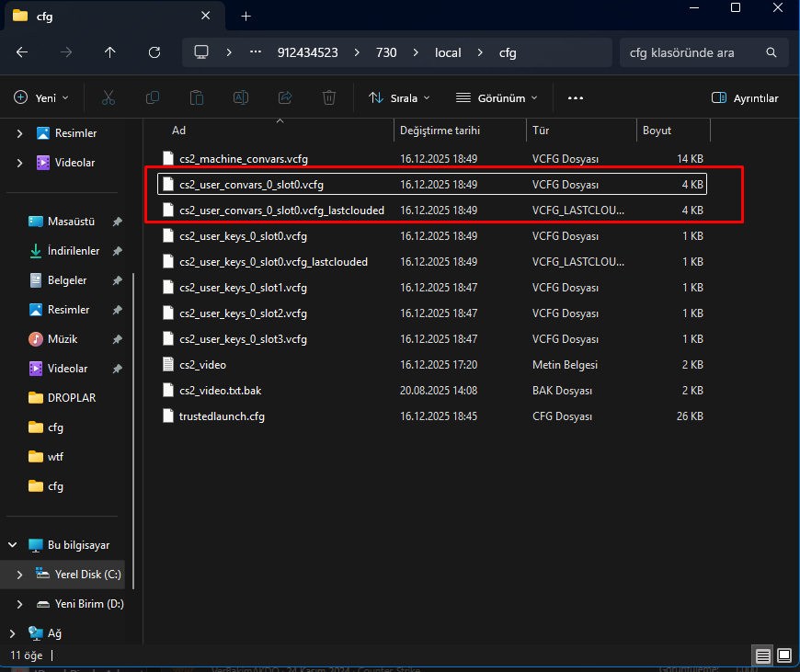
Task: Click the Paste clipboard icon
Action: pos(197,97)
